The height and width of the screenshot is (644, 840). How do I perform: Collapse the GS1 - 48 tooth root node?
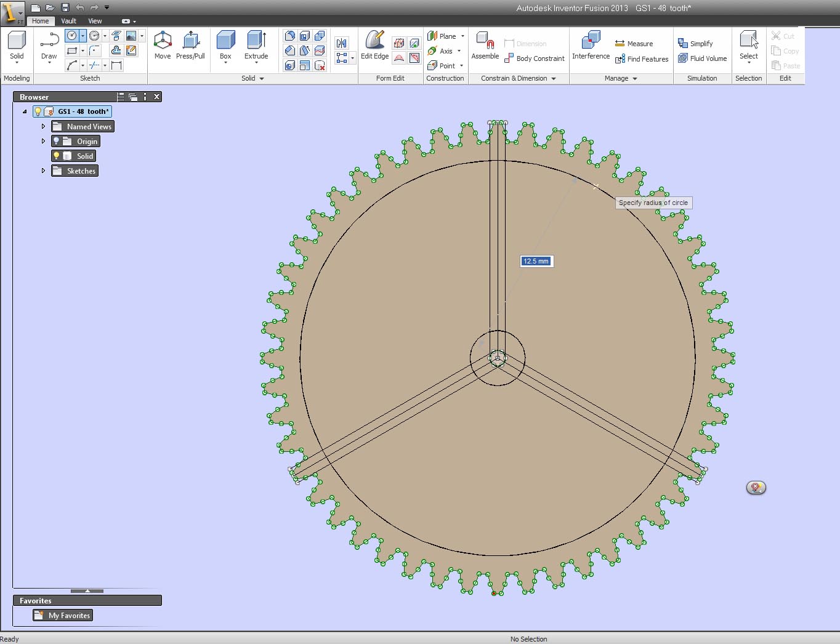click(25, 111)
